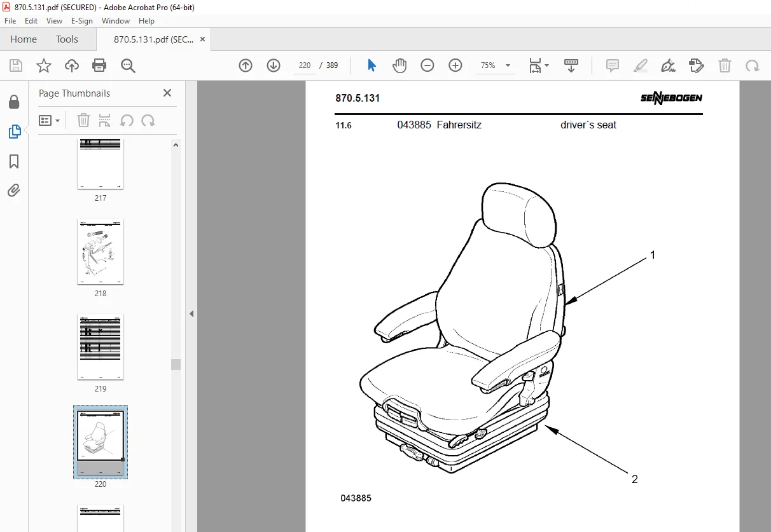Click the thumbnails panel scrollbar handle
Screen dimensions: 771x532
[176, 364]
